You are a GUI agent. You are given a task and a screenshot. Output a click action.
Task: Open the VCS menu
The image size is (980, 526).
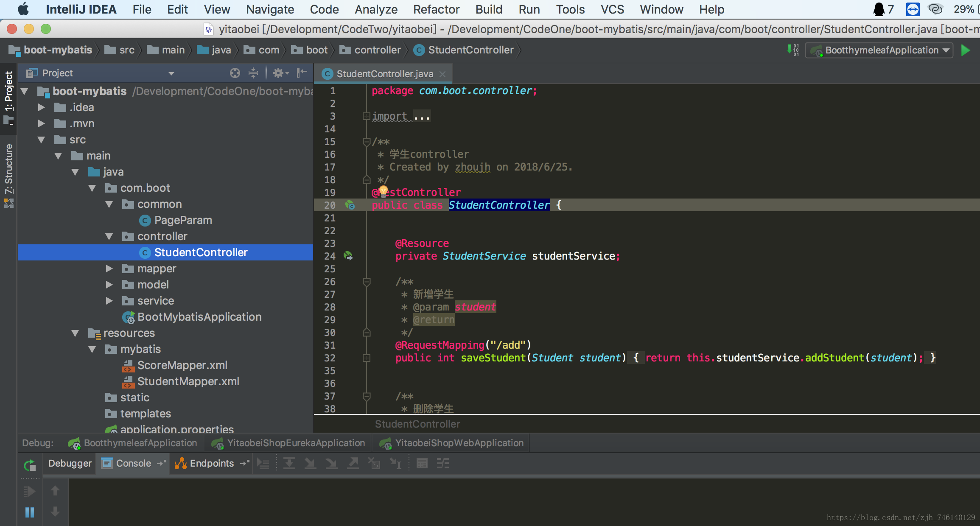coord(612,9)
